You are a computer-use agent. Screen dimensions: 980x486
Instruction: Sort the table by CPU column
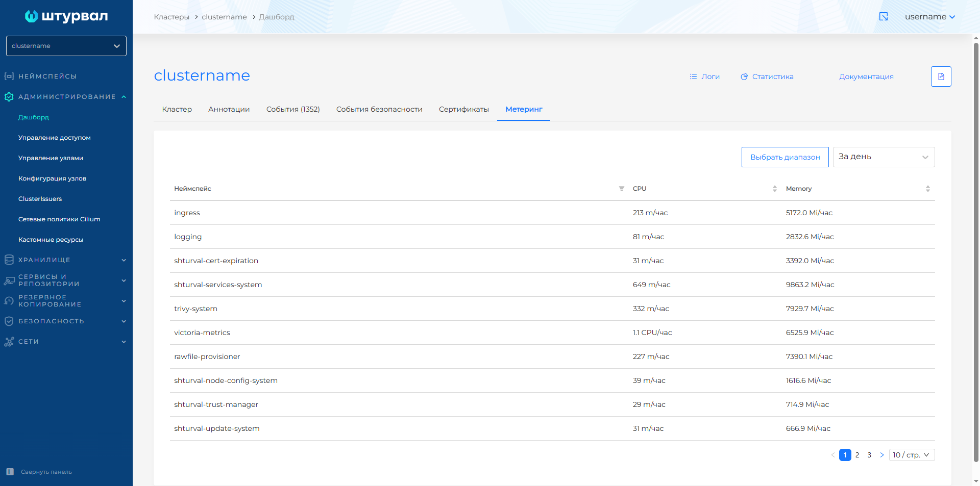[x=774, y=189]
